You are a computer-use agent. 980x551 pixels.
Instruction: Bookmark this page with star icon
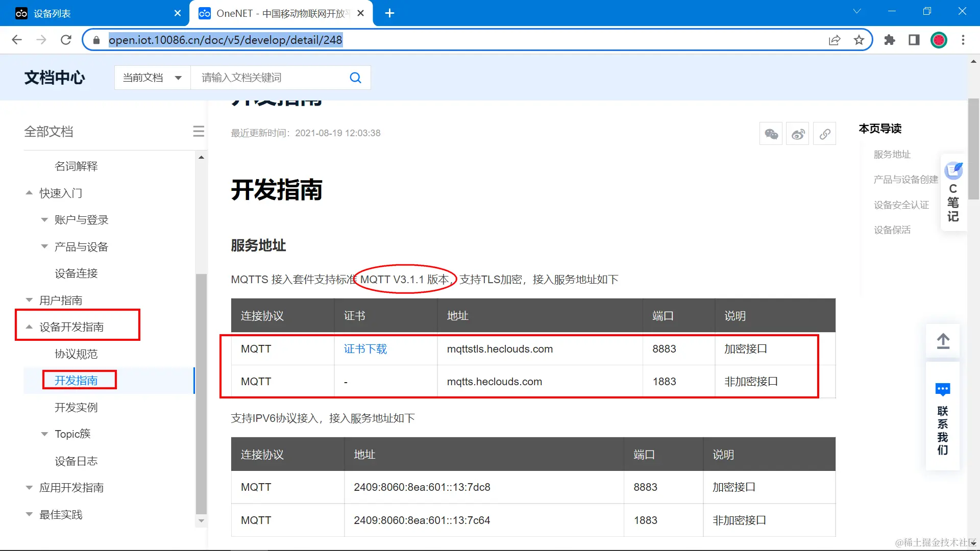coord(859,40)
